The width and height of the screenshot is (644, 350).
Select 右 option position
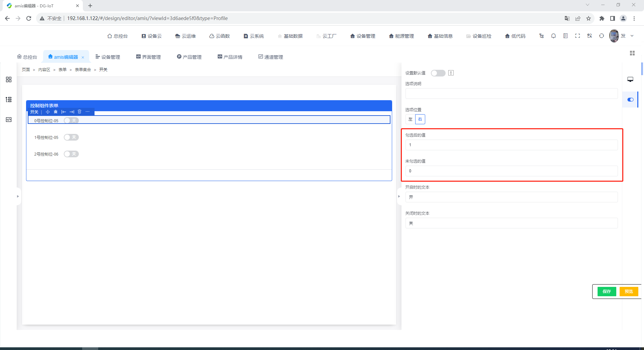420,119
